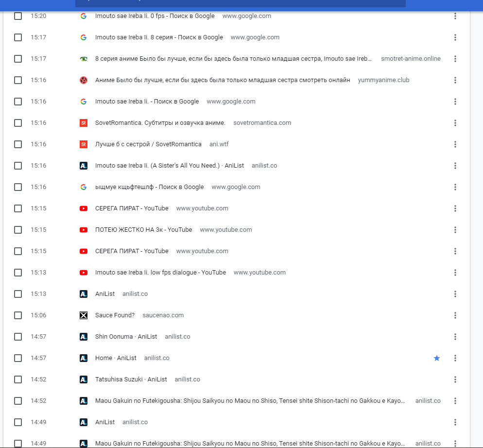The width and height of the screenshot is (483, 448).
Task: Click YouTube favicon of 'ПОТЕЮ ЖЕСТКО НА 3к' row
Action: pyautogui.click(x=84, y=230)
